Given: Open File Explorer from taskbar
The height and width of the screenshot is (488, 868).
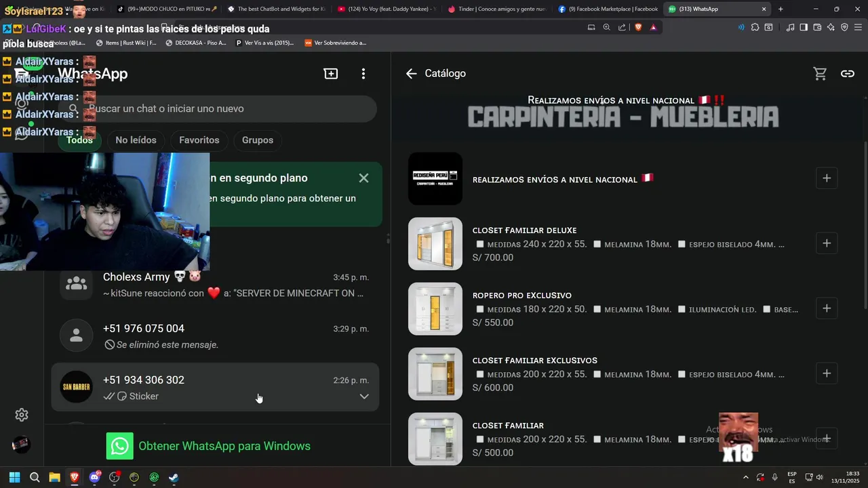Looking at the screenshot, I should [54, 477].
